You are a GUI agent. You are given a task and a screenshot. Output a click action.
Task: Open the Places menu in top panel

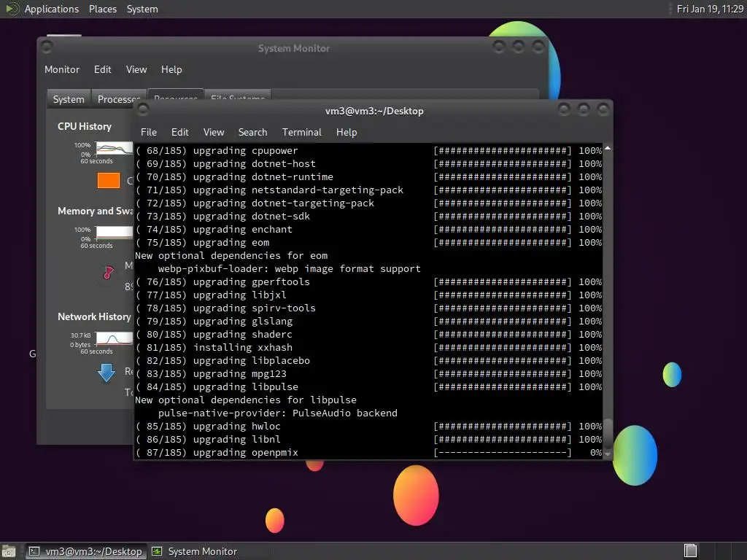[102, 9]
